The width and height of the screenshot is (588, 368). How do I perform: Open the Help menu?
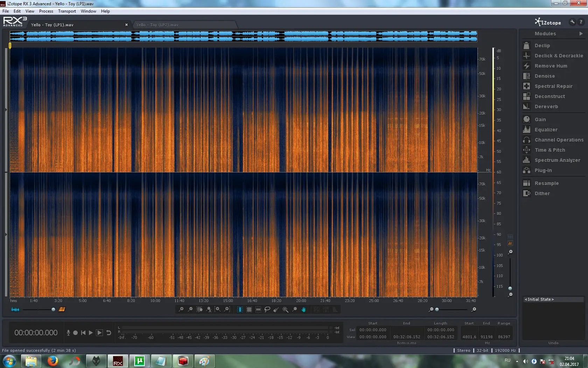[x=105, y=11]
